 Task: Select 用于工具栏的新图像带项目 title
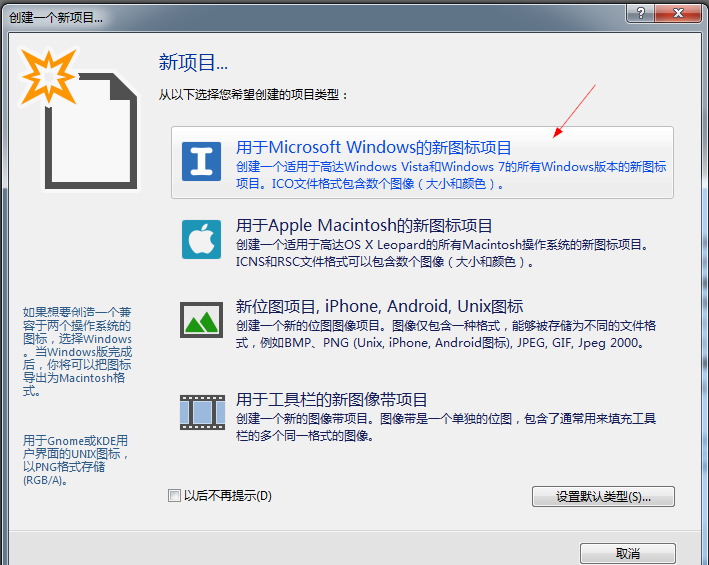331,400
